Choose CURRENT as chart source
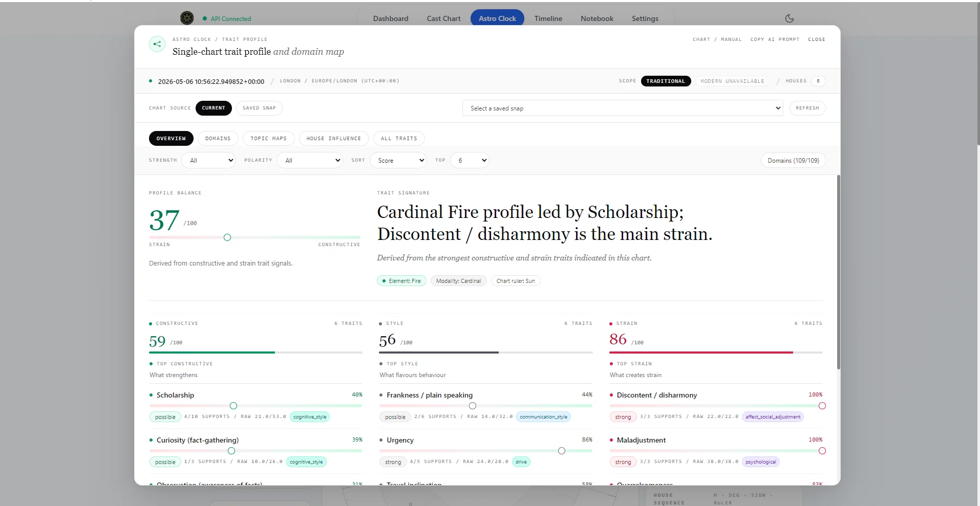The width and height of the screenshot is (980, 506). (x=214, y=108)
